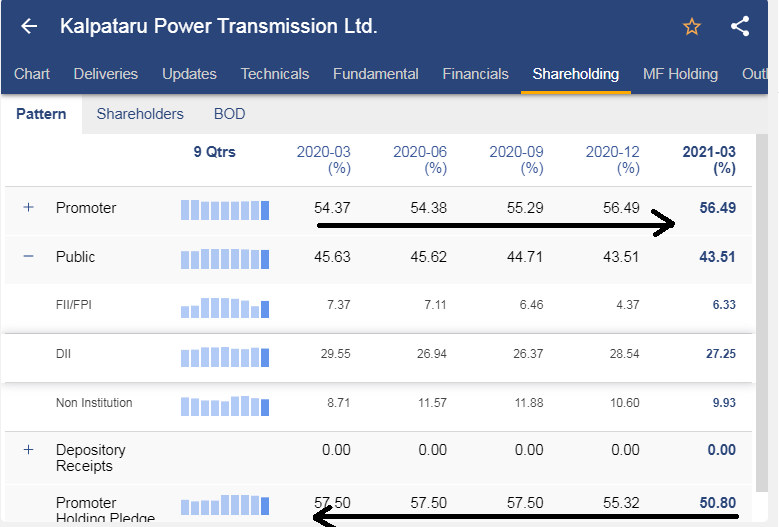Click Promoter Holding Pledge latest value 50.80
The image size is (779, 527).
point(717,503)
